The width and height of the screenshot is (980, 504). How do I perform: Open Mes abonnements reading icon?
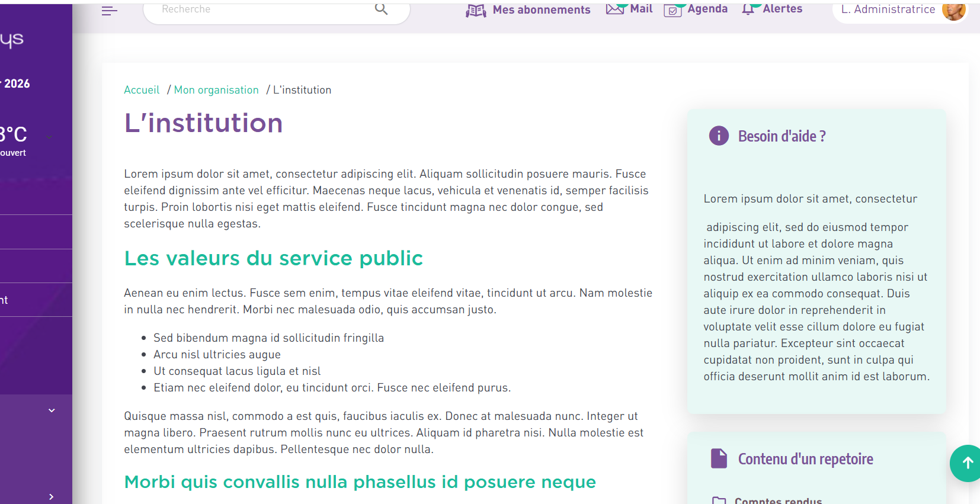[x=475, y=11]
